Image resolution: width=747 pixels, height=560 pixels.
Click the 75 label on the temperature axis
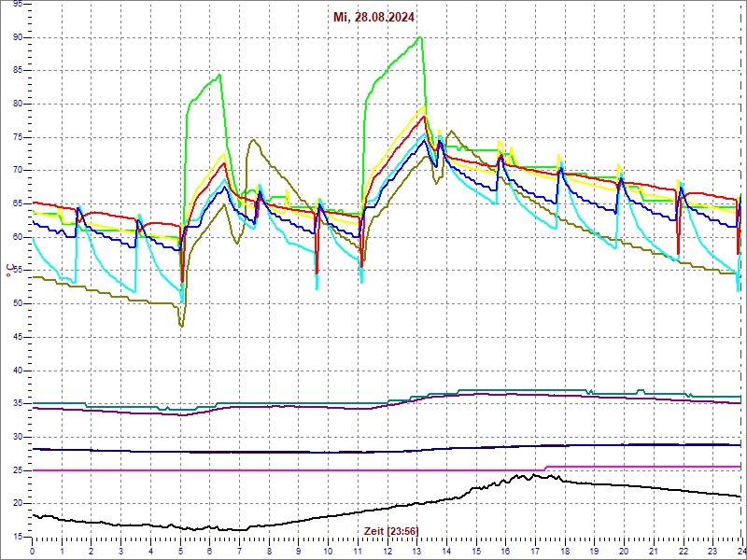[16, 137]
